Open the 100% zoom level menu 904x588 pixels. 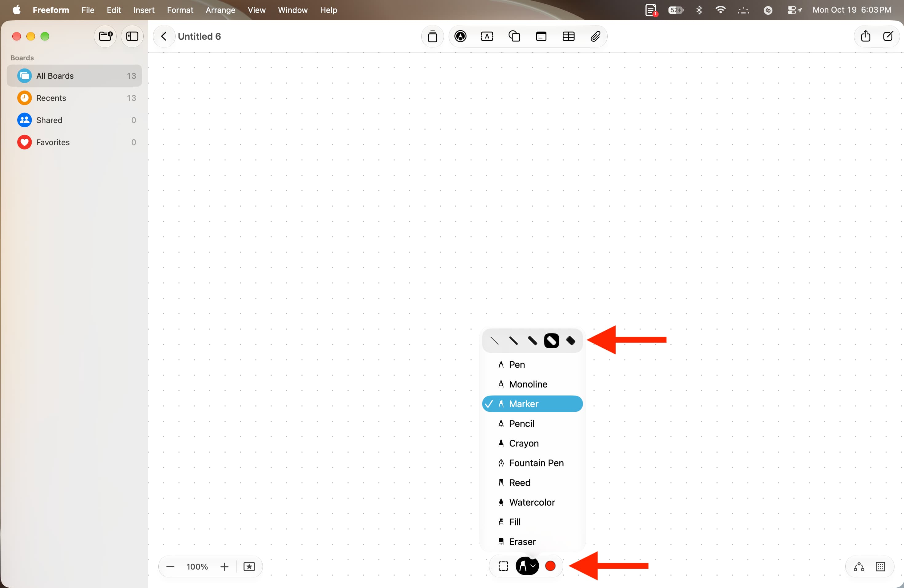(197, 567)
